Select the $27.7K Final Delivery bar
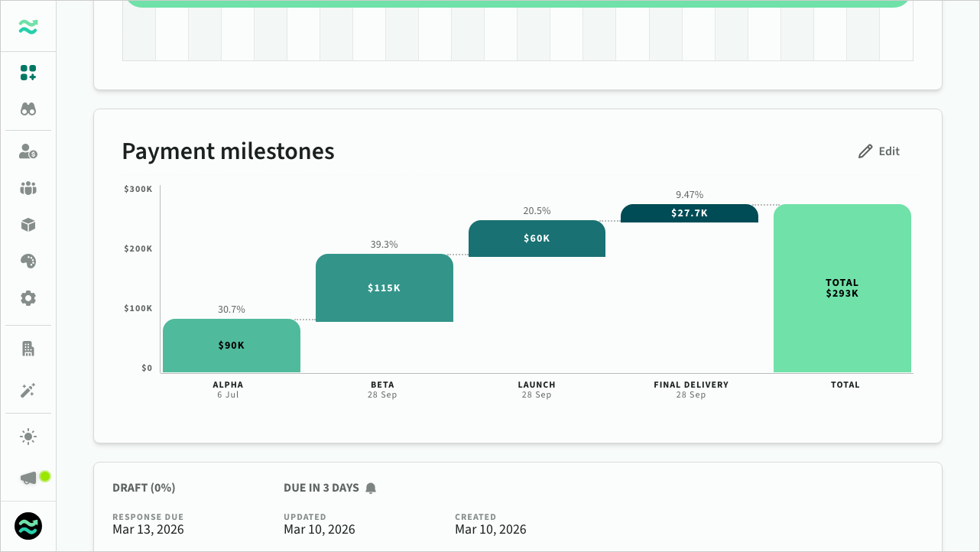 click(690, 213)
